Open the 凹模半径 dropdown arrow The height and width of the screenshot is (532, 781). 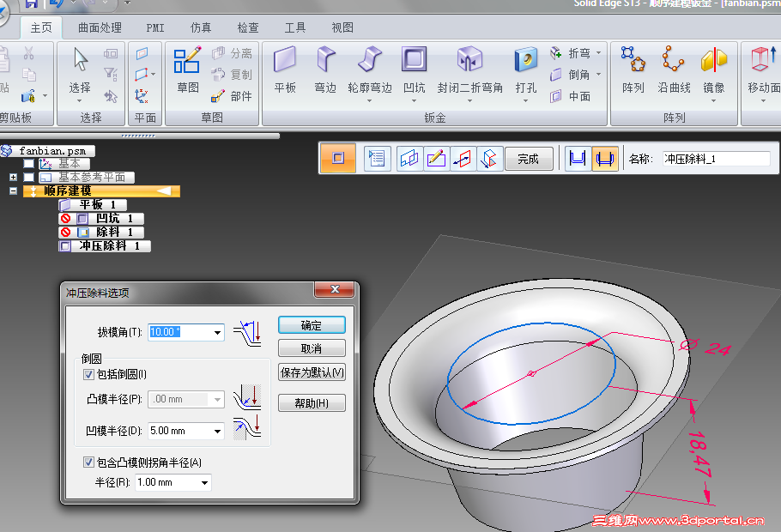pyautogui.click(x=218, y=431)
